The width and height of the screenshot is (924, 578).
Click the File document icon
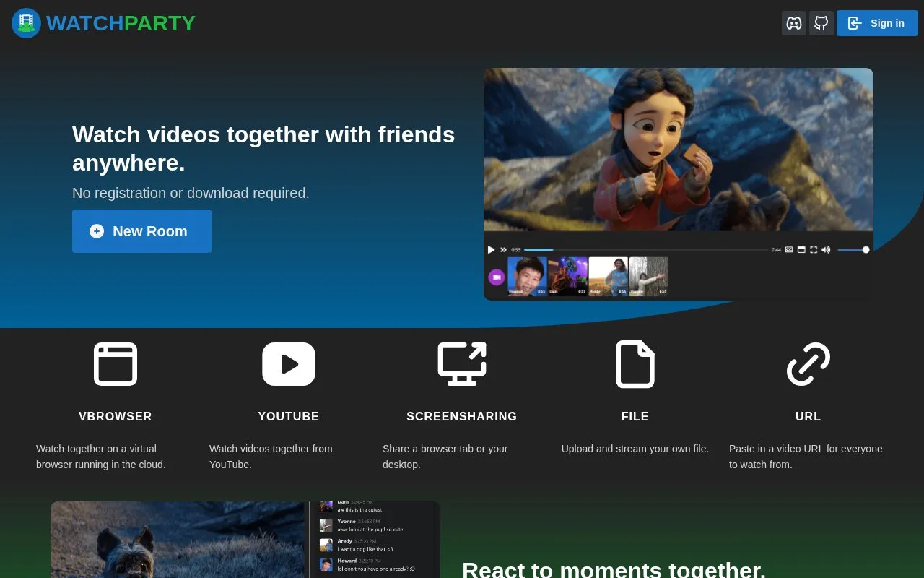tap(635, 364)
